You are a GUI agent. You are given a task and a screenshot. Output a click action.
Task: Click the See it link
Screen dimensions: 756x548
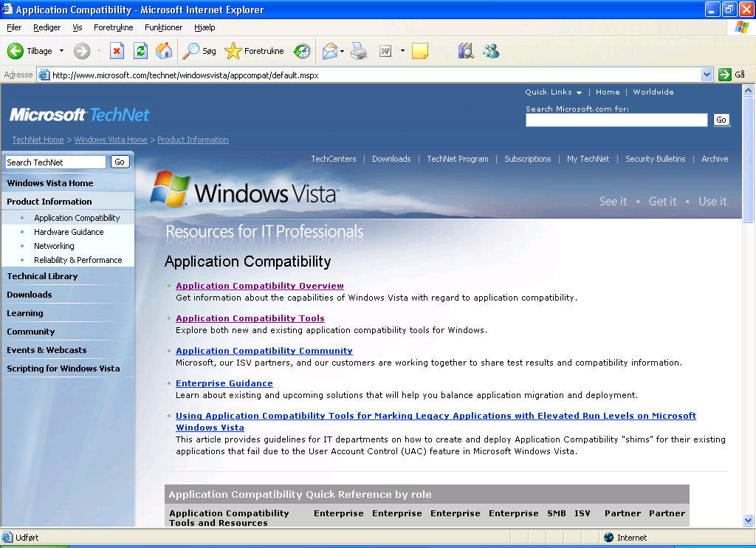613,201
